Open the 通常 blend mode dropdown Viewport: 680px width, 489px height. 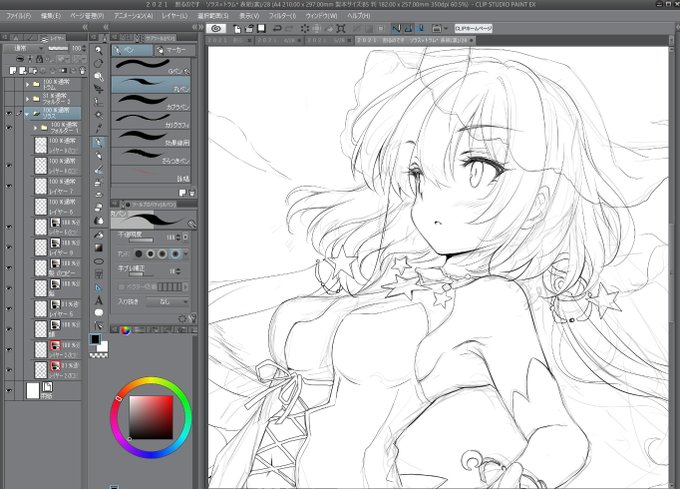pyautogui.click(x=25, y=48)
